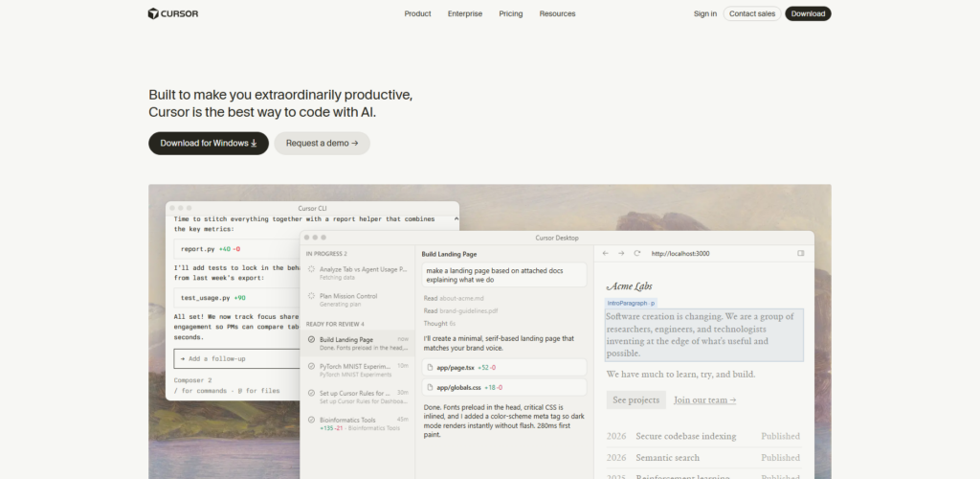Expand the Resources menu
The width and height of the screenshot is (980, 479).
click(x=557, y=13)
